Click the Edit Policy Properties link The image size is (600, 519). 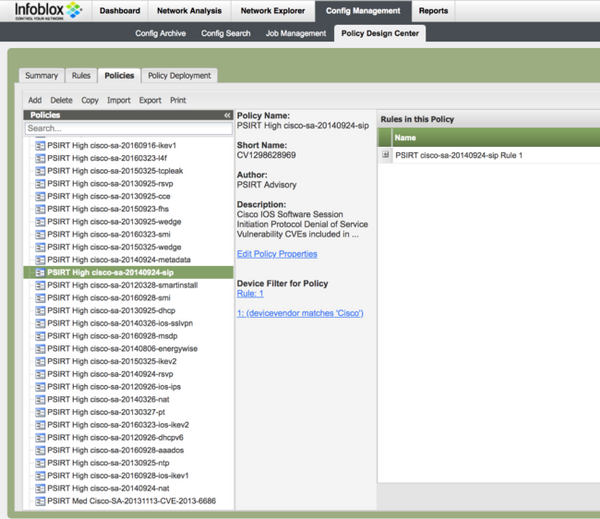(277, 254)
